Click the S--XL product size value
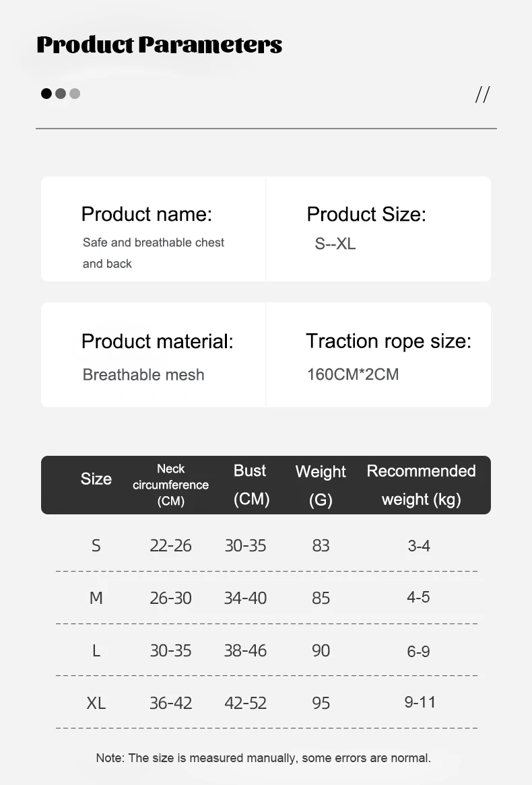 [x=335, y=244]
